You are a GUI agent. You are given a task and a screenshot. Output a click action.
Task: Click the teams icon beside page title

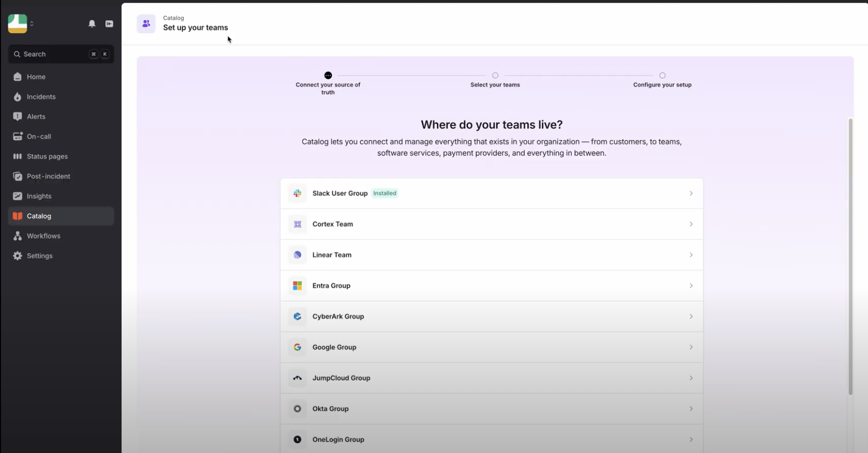click(146, 23)
